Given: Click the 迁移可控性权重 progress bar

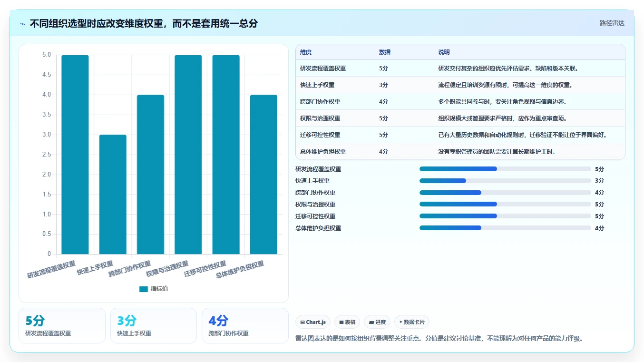Looking at the screenshot, I should pyautogui.click(x=505, y=216).
